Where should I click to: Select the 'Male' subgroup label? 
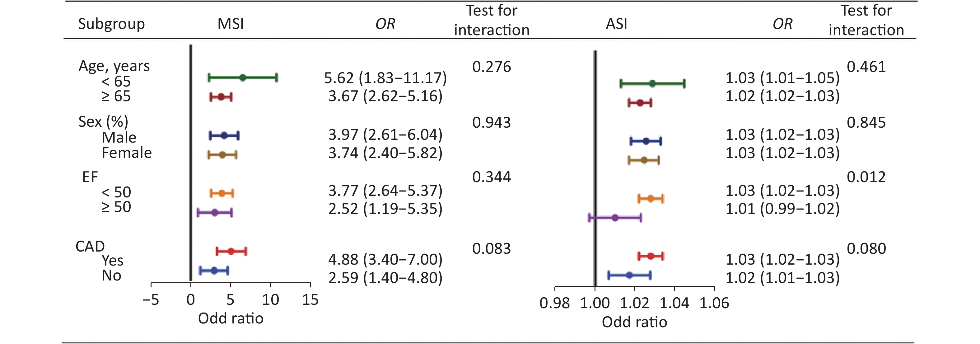click(x=119, y=137)
